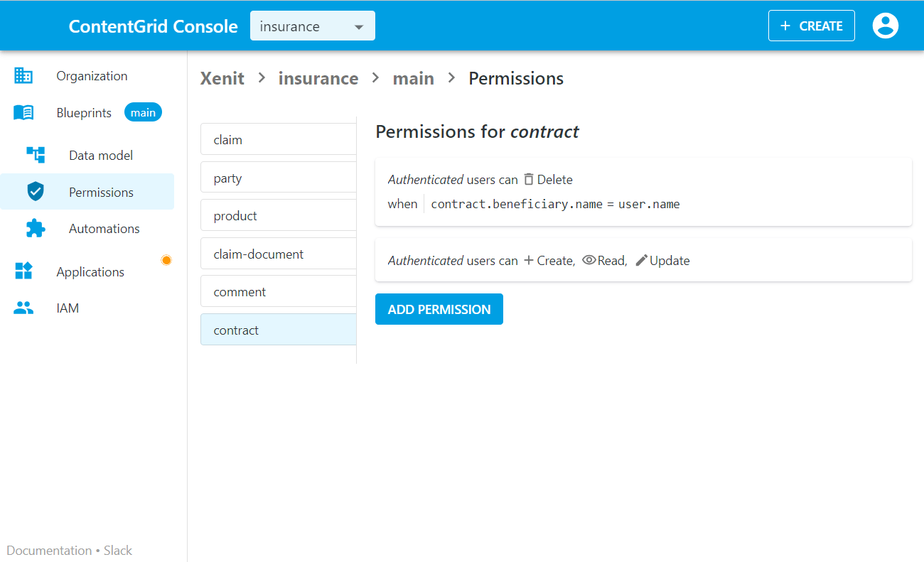Click the main blueprint badge

coord(143,112)
